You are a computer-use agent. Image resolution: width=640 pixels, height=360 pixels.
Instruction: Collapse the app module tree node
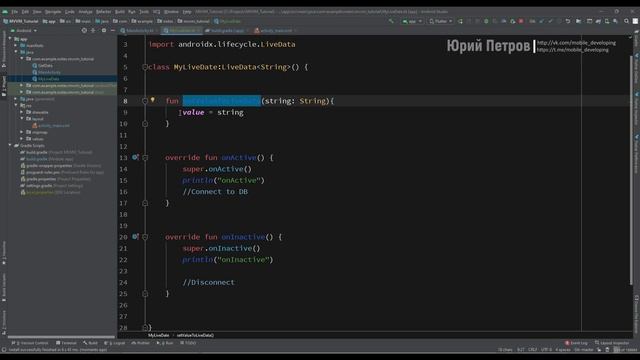11,39
